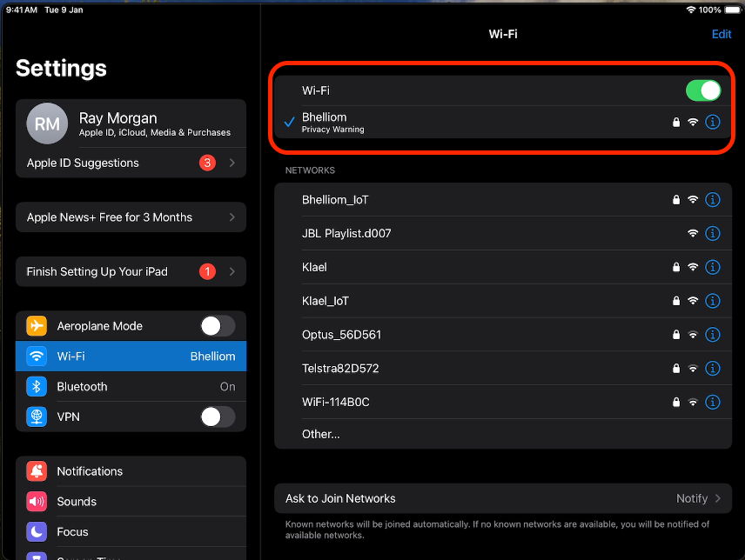Turn off the Wi-Fi switch
This screenshot has height=560, width=745.
703,90
